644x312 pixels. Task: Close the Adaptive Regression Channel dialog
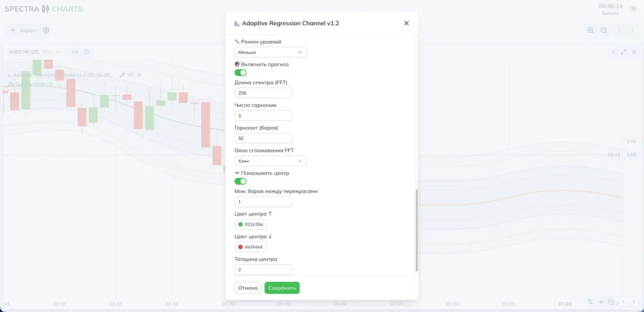click(x=406, y=23)
